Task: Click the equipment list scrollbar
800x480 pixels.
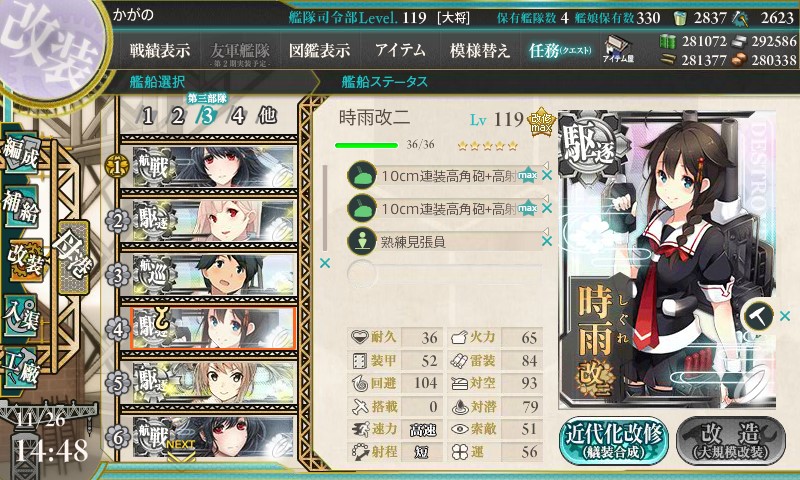Action: [326, 208]
